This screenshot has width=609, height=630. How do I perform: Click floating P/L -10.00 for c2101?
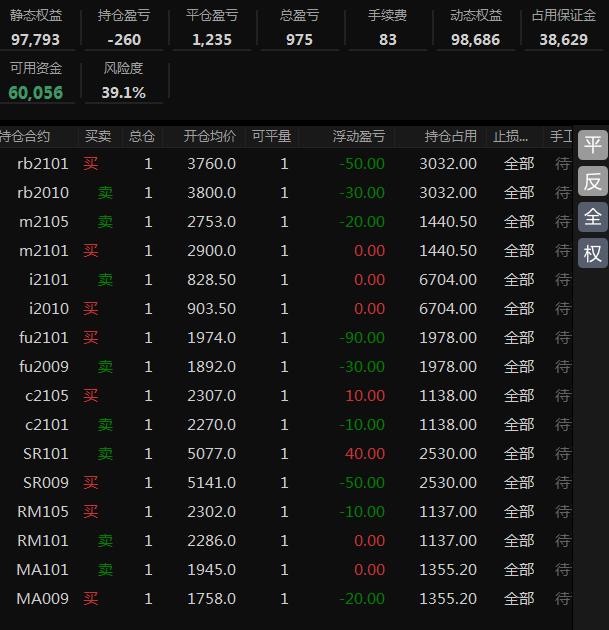[362, 425]
